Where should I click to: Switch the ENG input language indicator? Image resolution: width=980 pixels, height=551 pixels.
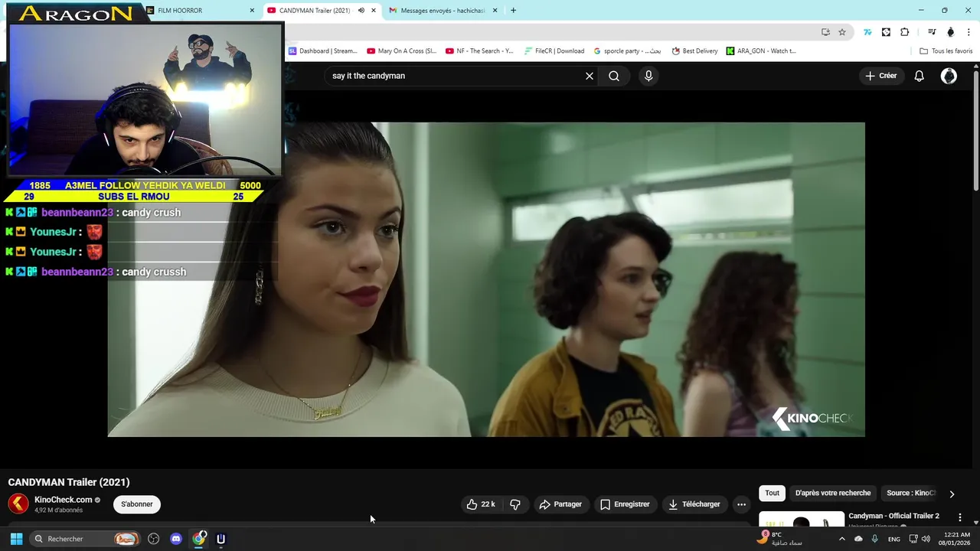coord(894,539)
